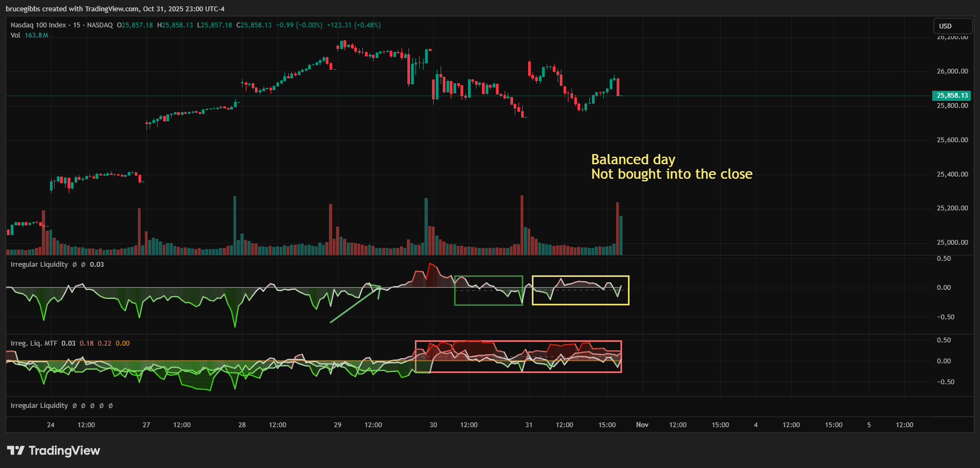Click the TradingView logo at bottom left
Image resolution: width=980 pixels, height=468 pixels.
click(53, 450)
